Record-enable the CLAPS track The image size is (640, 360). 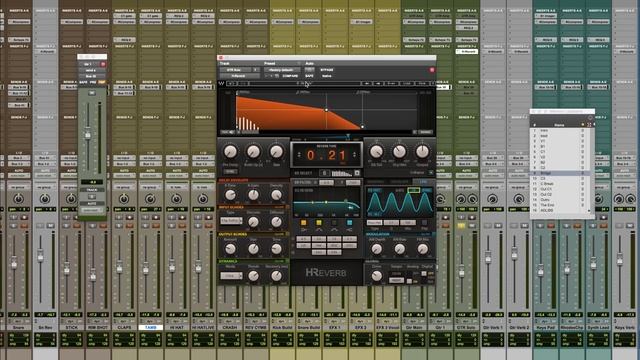[x=130, y=217]
